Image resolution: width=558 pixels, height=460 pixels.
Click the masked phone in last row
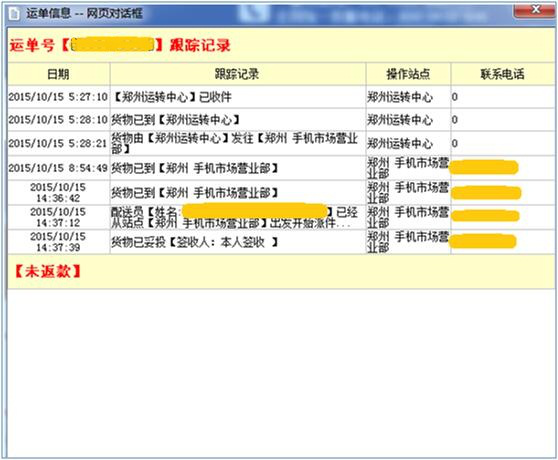[483, 241]
